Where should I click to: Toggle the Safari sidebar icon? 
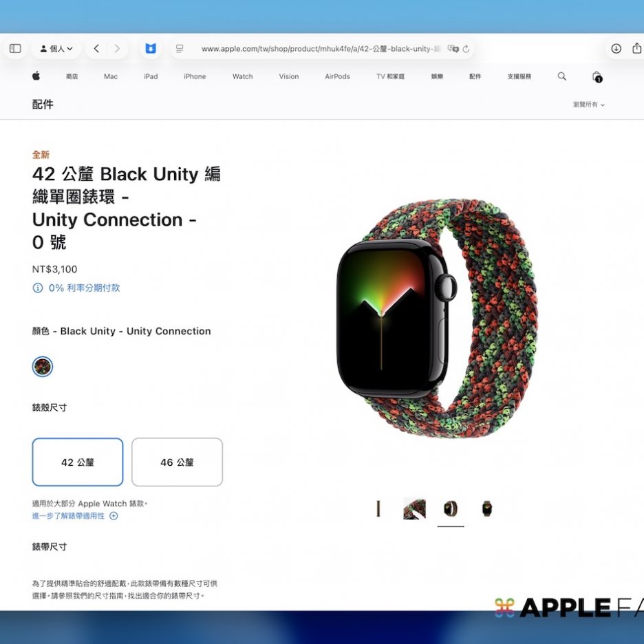coord(15,48)
